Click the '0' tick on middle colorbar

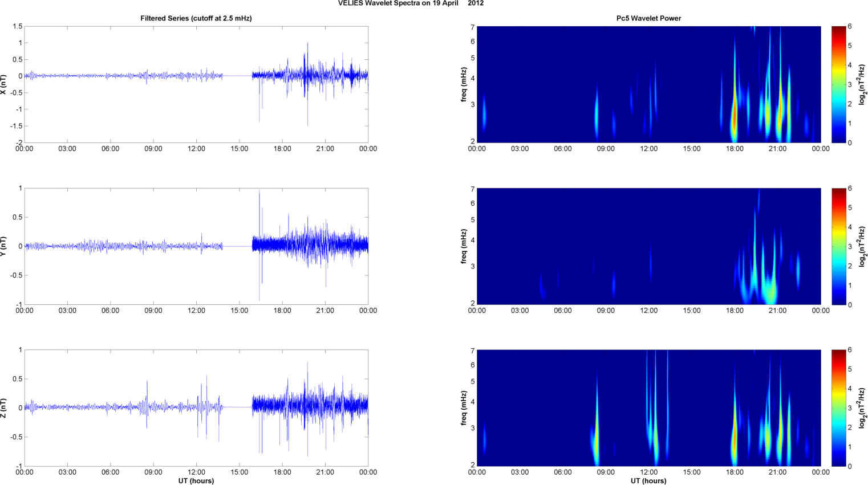click(x=850, y=304)
